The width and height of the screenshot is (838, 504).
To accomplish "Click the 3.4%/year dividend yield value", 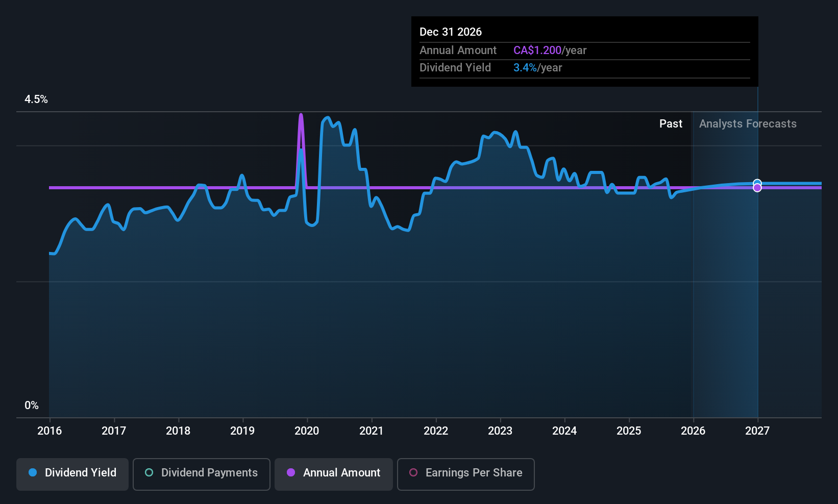I will coord(537,68).
